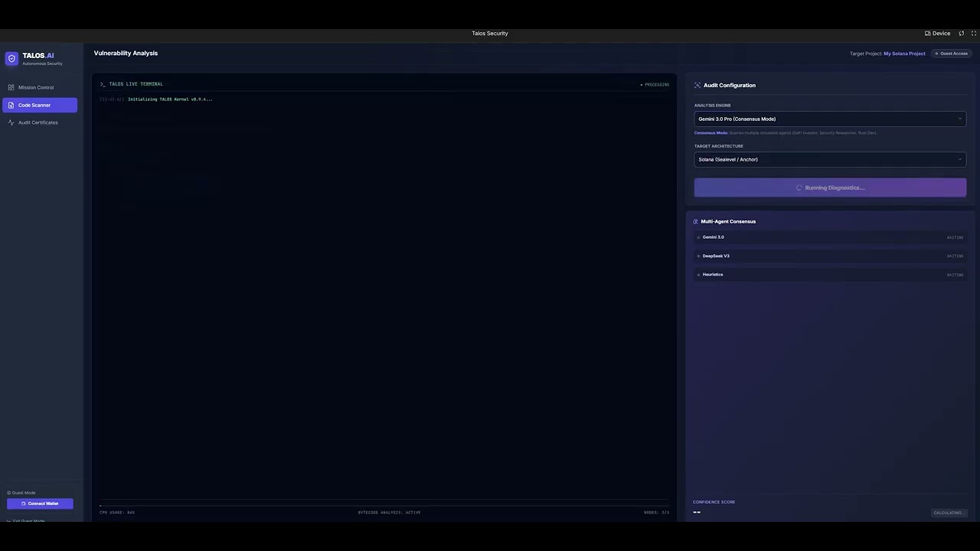Click the WAITING status for Gemini 3.0

click(x=955, y=238)
